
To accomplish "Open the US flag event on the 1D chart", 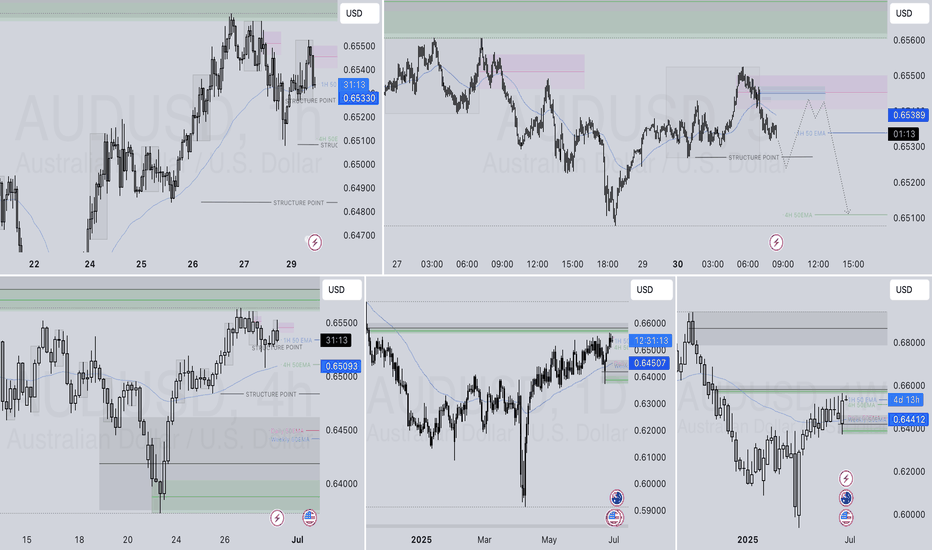I will pos(615,518).
